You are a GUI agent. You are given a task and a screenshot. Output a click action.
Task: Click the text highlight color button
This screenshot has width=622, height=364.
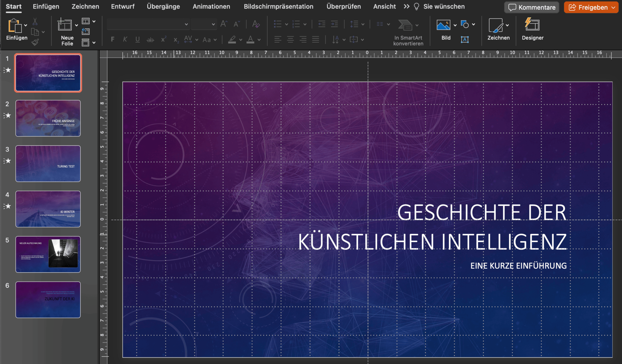click(232, 39)
